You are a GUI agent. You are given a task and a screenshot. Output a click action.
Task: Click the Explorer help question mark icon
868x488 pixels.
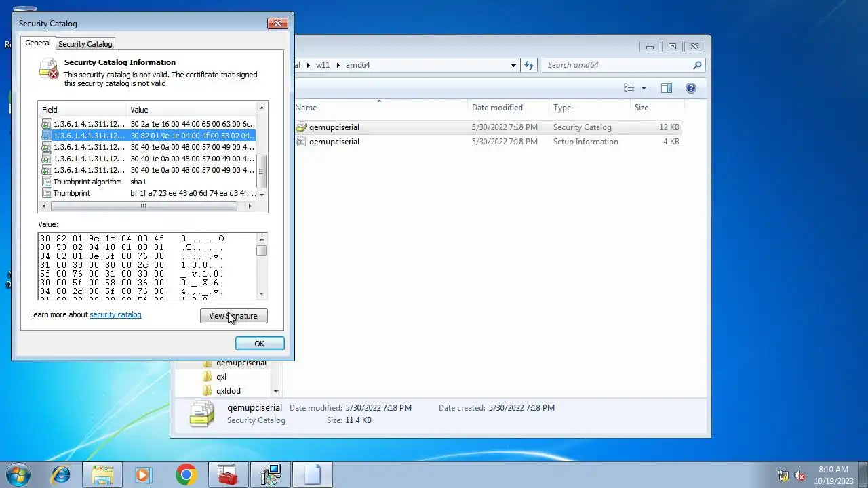click(690, 88)
